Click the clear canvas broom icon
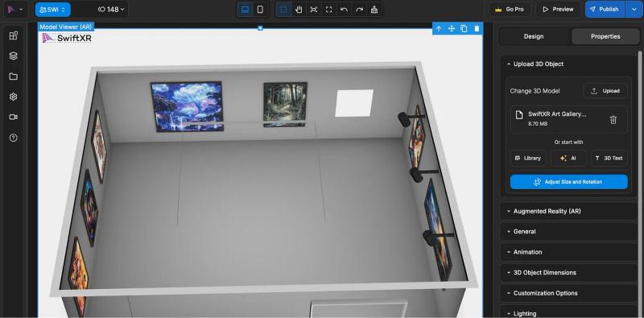 (x=374, y=10)
